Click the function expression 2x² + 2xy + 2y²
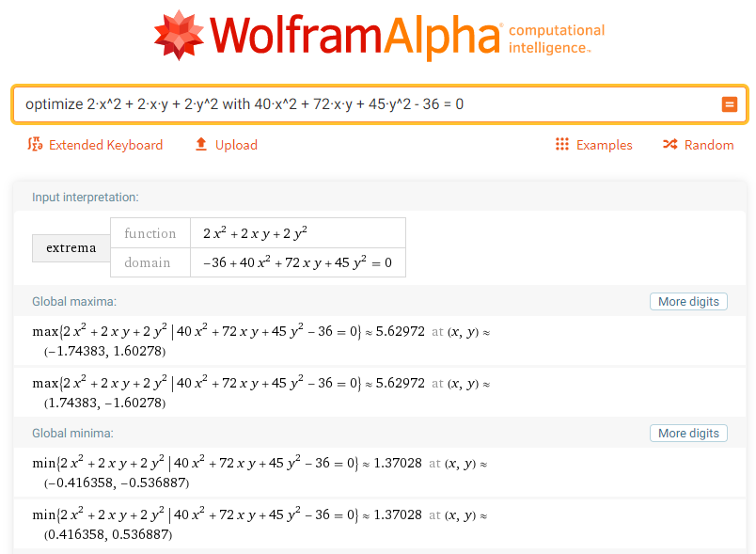The height and width of the screenshot is (554, 756). 255,233
